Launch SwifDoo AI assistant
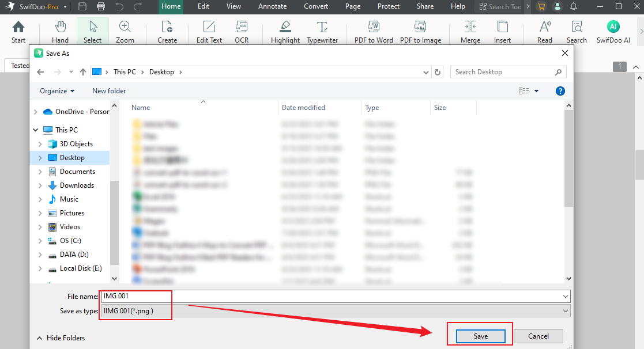The width and height of the screenshot is (644, 349). pyautogui.click(x=613, y=27)
